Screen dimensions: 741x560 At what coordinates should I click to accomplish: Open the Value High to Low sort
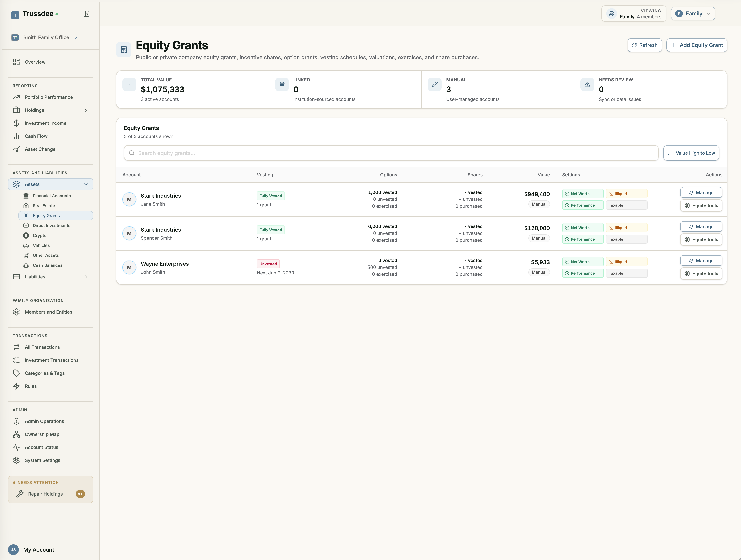[x=691, y=153]
